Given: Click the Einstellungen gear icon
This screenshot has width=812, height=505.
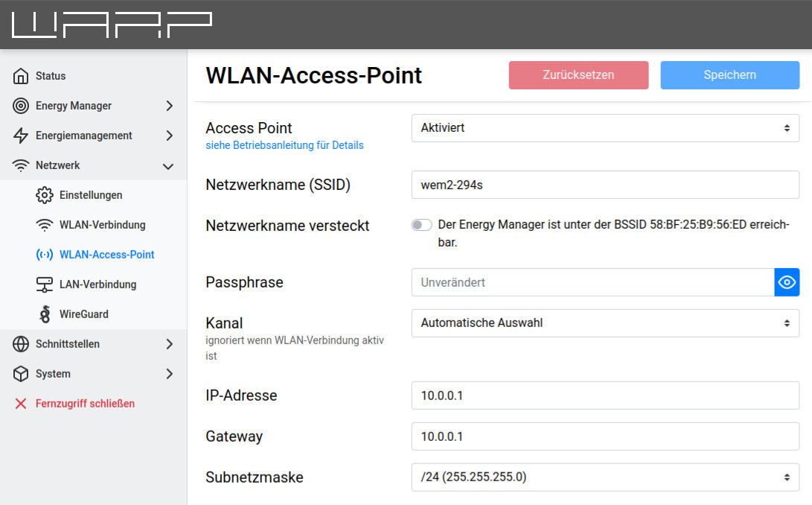Looking at the screenshot, I should click(45, 195).
